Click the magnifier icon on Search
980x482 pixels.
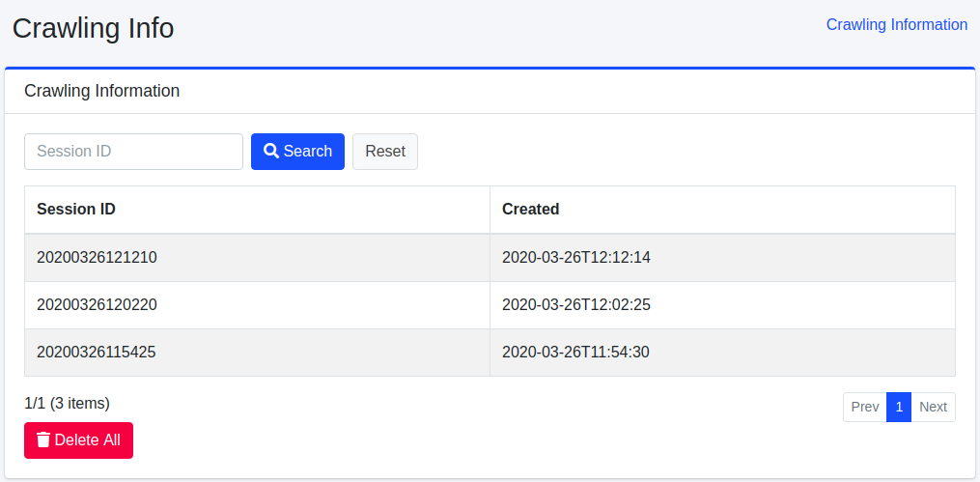pos(271,152)
